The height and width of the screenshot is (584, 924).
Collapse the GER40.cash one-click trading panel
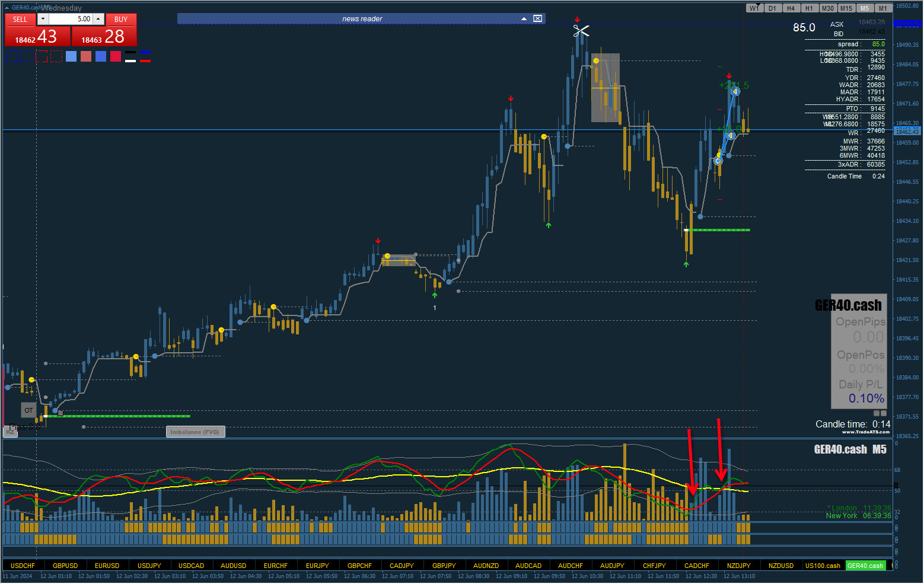coord(7,8)
